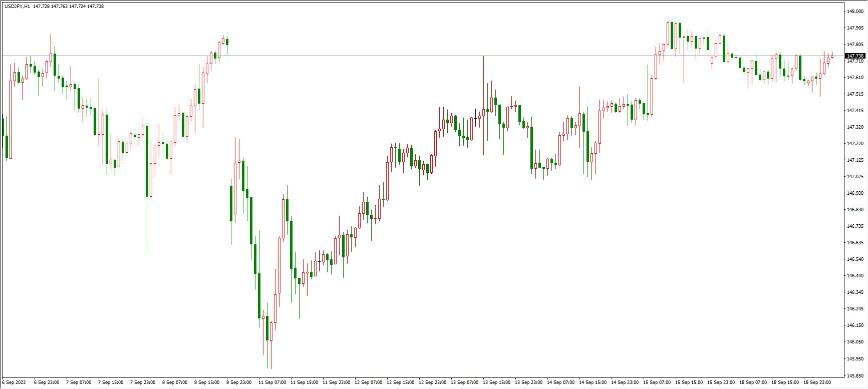Click the 147.610 price axis label
Image resolution: width=868 pixels, height=389 pixels.
855,78
